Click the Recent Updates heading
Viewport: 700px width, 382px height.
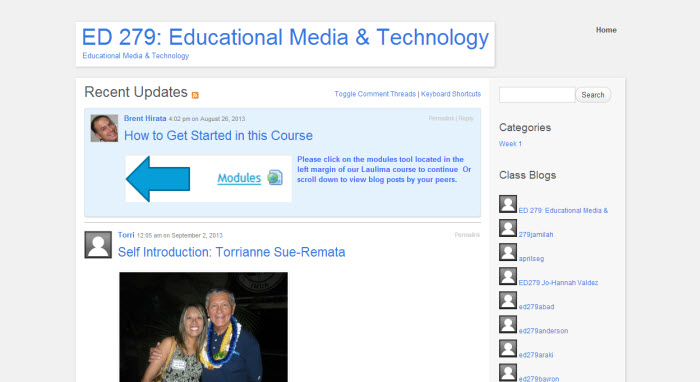(x=136, y=92)
